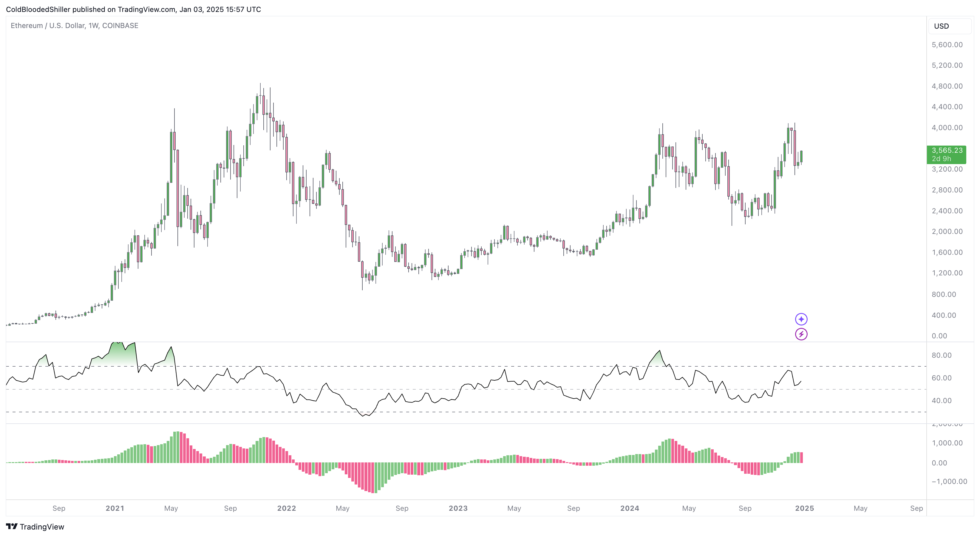Click the 5,200.00 price scale label
The image size is (980, 537).
tap(947, 65)
